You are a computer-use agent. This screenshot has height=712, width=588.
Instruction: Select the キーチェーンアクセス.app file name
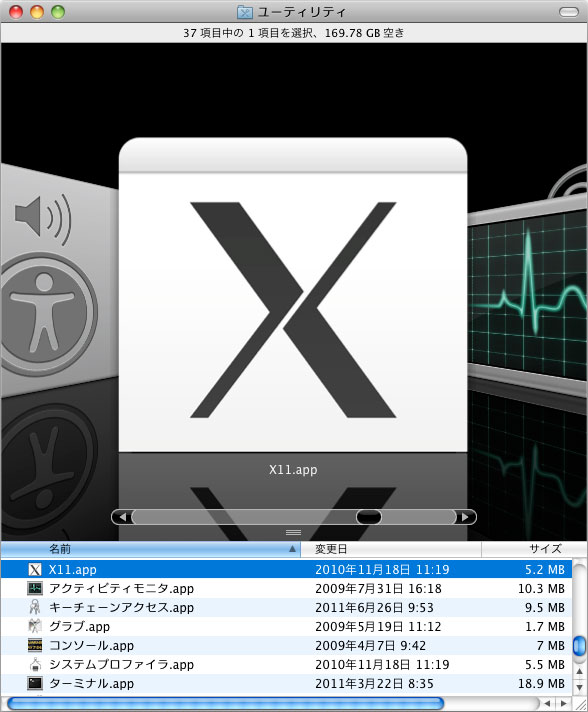[x=121, y=608]
